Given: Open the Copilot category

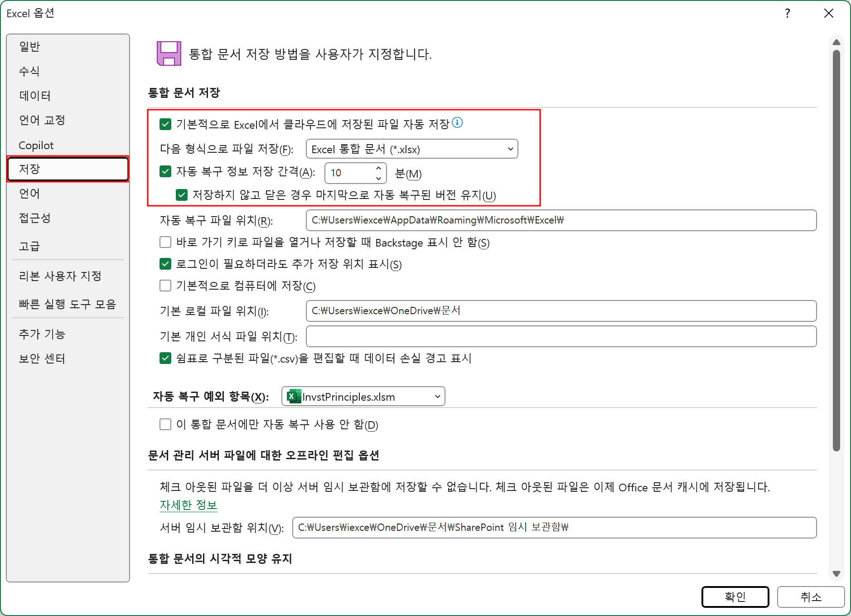Looking at the screenshot, I should click(x=68, y=145).
